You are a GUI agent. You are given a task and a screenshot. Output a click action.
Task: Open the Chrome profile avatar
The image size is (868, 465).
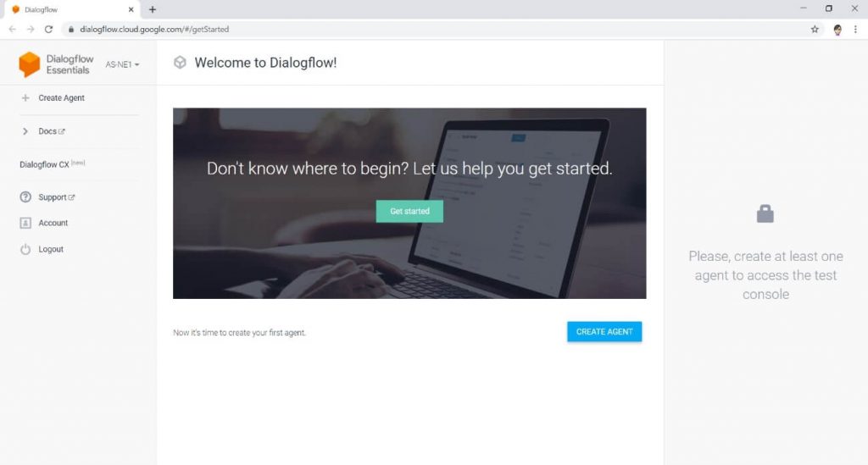point(837,30)
